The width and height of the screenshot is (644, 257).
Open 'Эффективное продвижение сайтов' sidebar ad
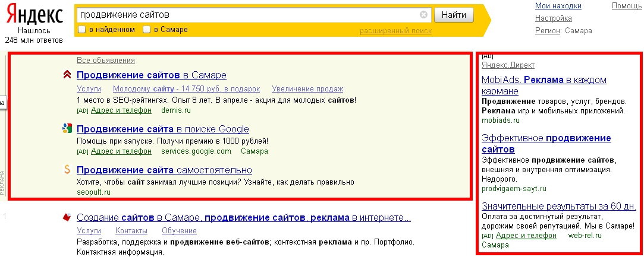[546, 144]
